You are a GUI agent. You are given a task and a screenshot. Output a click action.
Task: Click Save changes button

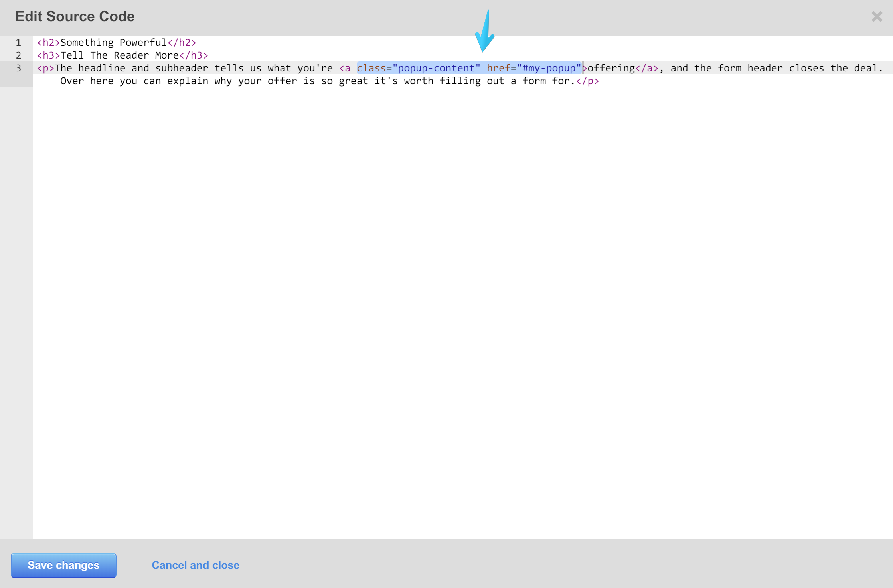pyautogui.click(x=63, y=565)
